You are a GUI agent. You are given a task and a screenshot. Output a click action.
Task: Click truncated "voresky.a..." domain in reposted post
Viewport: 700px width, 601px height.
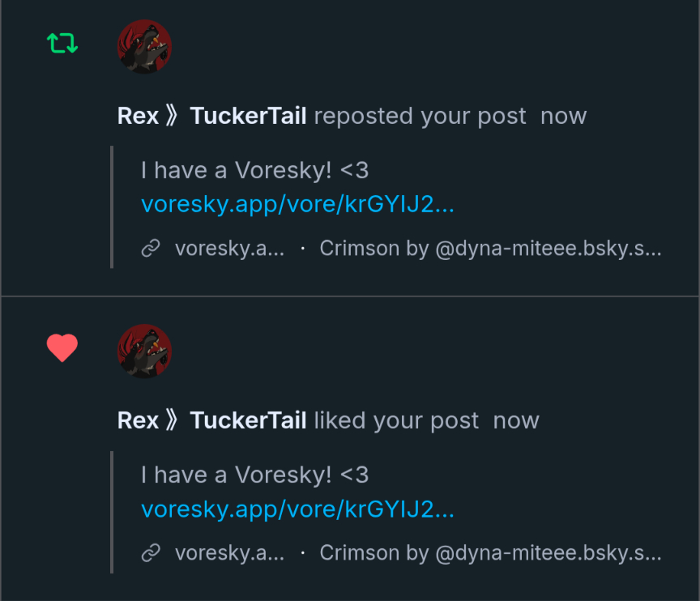[229, 249]
